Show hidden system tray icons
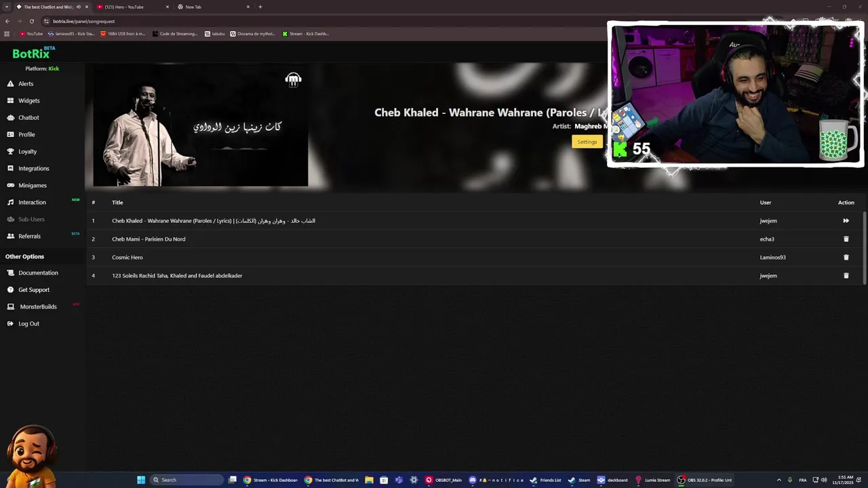 778,480
